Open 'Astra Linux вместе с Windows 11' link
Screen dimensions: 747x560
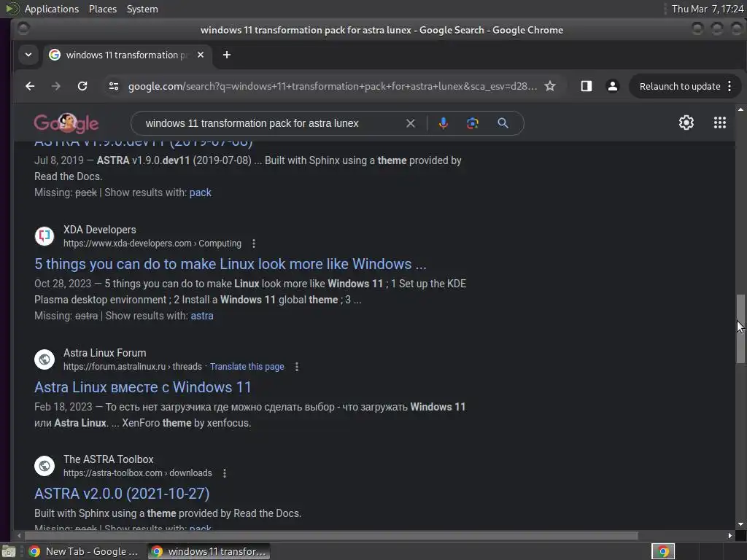[142, 387]
